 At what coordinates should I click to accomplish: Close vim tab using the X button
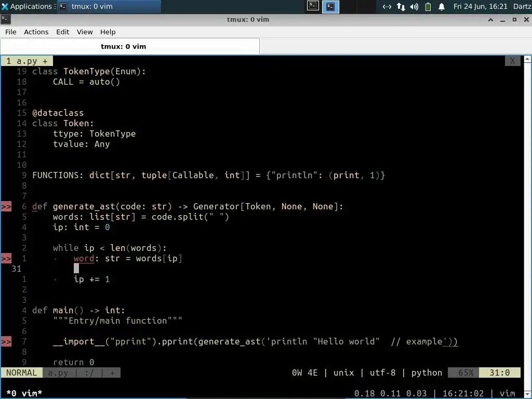(x=513, y=61)
